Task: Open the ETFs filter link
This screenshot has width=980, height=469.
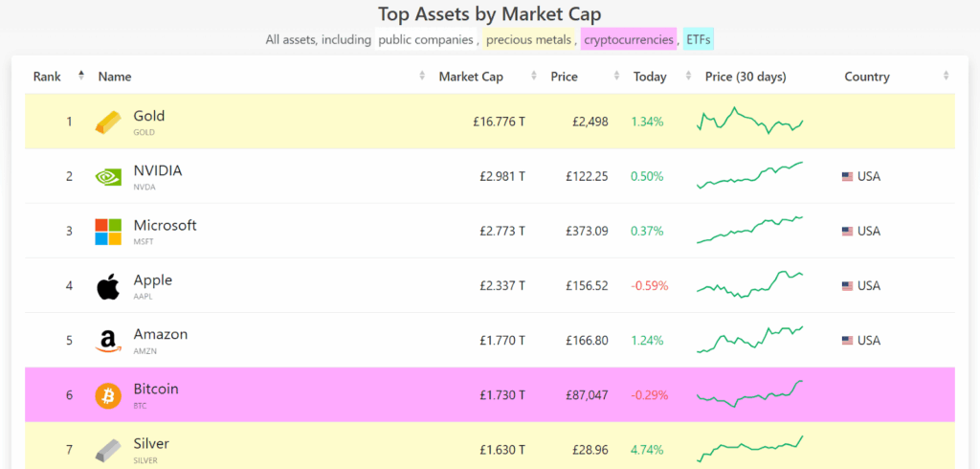Action: tap(698, 40)
